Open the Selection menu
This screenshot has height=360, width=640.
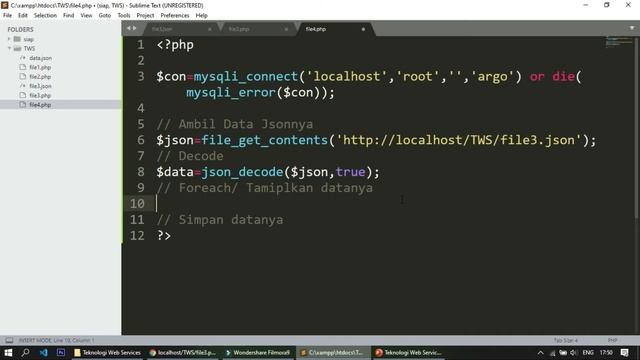[45, 15]
